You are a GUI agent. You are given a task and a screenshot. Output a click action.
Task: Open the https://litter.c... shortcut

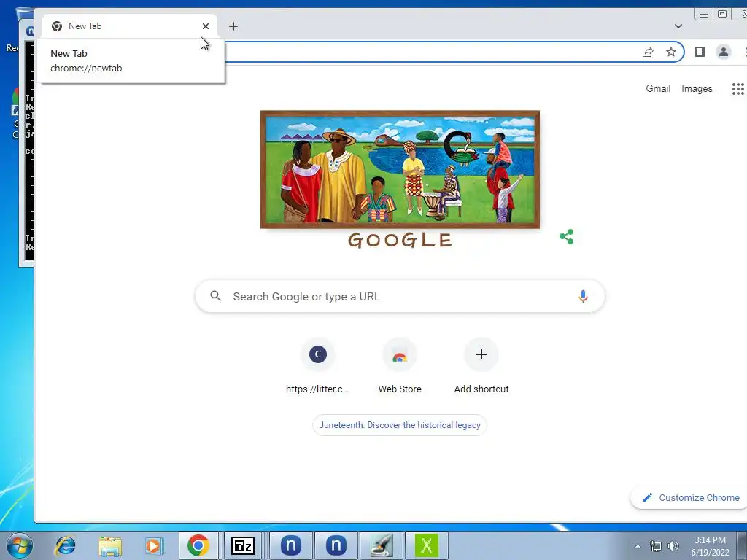pyautogui.click(x=318, y=366)
